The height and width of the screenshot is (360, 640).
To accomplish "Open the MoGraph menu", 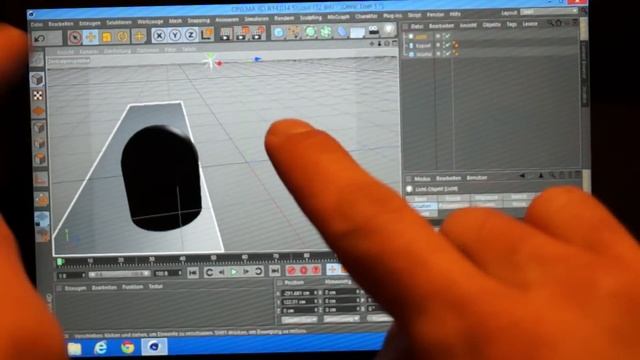I will 338,17.
